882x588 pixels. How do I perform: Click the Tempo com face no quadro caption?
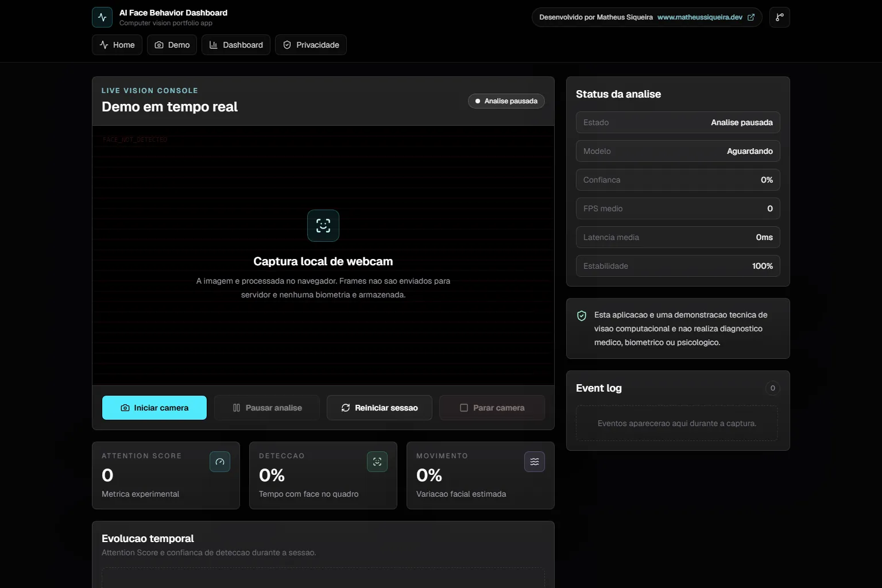tap(308, 494)
